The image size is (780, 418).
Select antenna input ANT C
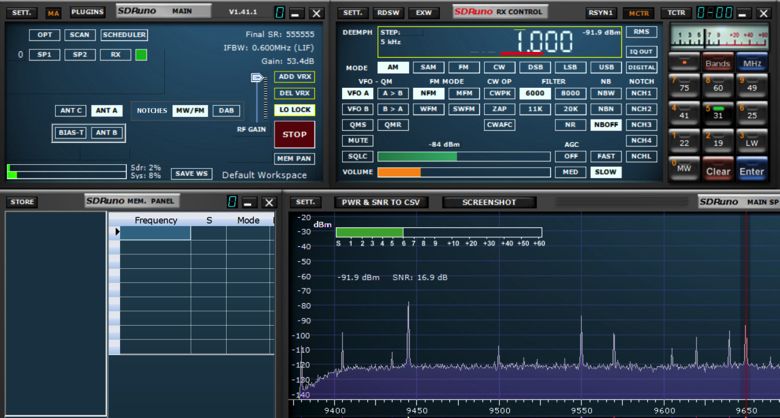pos(71,110)
